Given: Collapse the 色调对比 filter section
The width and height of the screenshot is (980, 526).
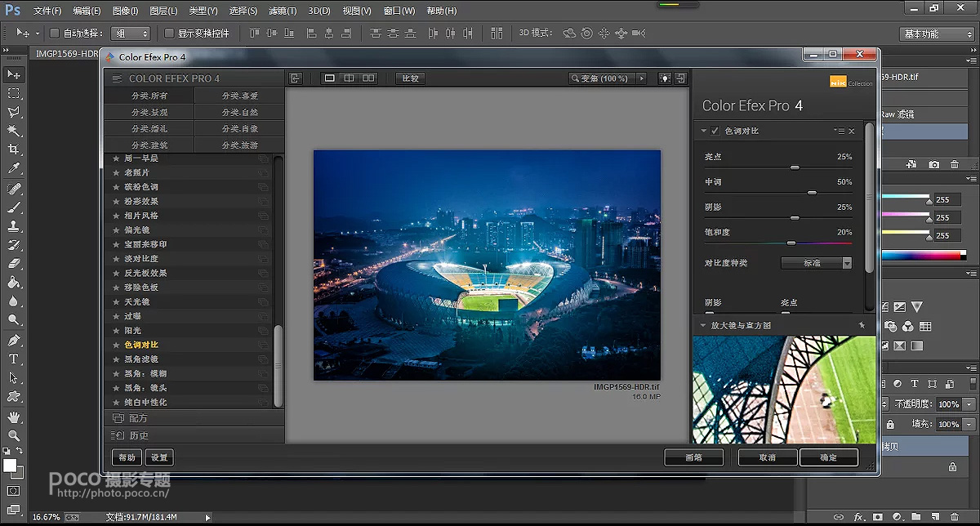Looking at the screenshot, I should pyautogui.click(x=703, y=131).
